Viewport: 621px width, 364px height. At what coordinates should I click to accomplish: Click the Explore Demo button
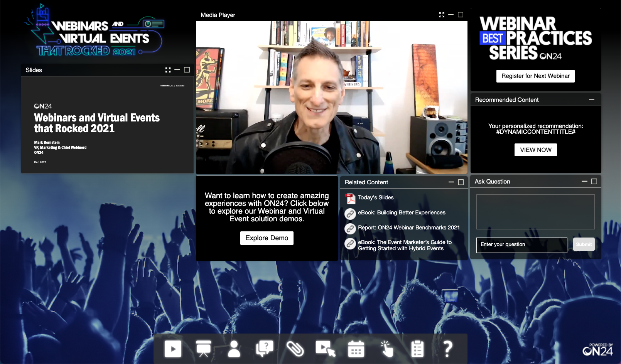267,238
